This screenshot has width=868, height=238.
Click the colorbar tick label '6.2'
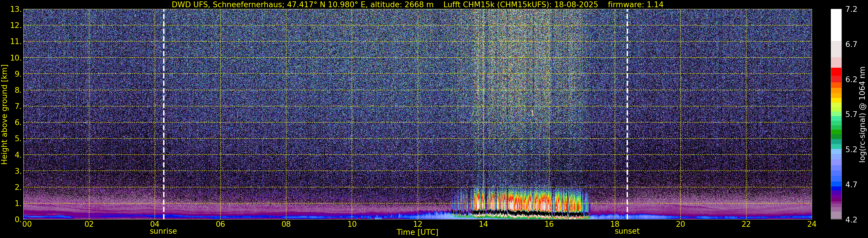click(x=851, y=80)
